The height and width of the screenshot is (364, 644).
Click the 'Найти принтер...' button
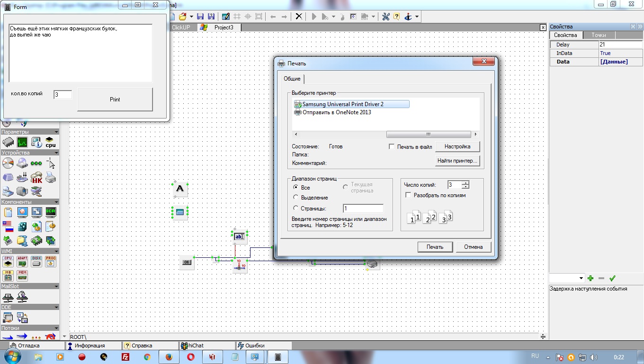point(457,161)
